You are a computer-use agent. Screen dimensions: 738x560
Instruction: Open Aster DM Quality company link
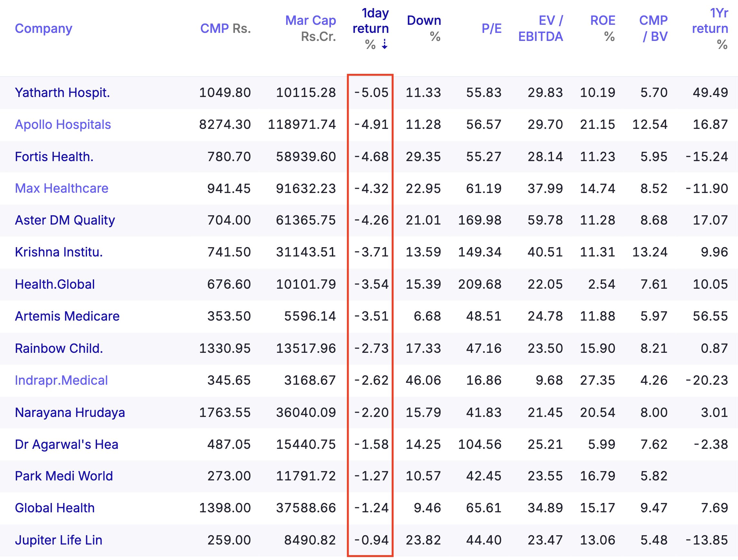pyautogui.click(x=65, y=220)
